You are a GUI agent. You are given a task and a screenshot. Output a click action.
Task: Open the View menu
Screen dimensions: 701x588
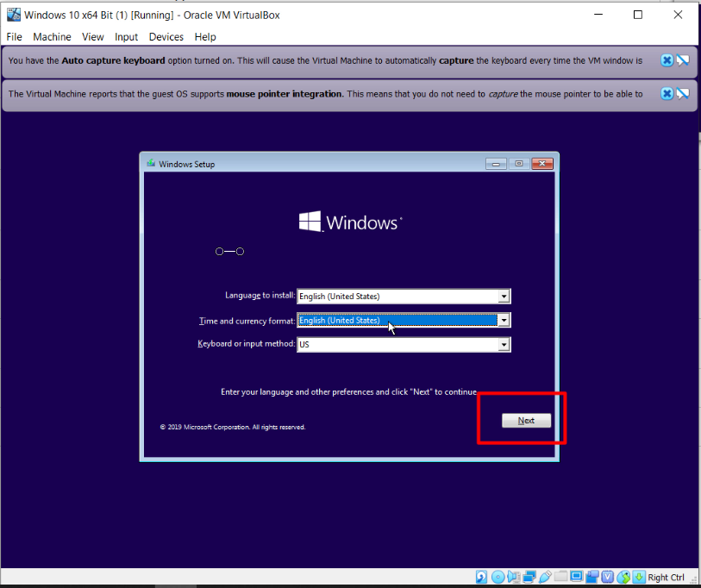click(92, 37)
